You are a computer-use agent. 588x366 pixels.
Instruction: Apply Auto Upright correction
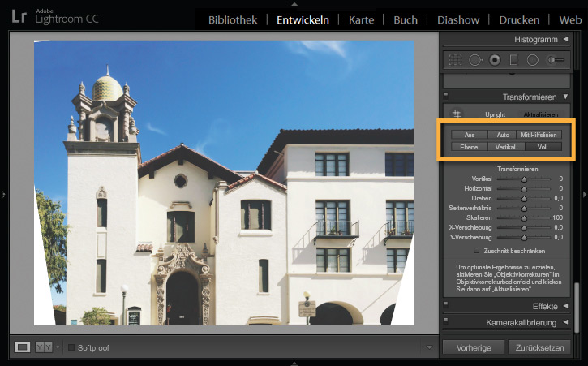coord(503,135)
